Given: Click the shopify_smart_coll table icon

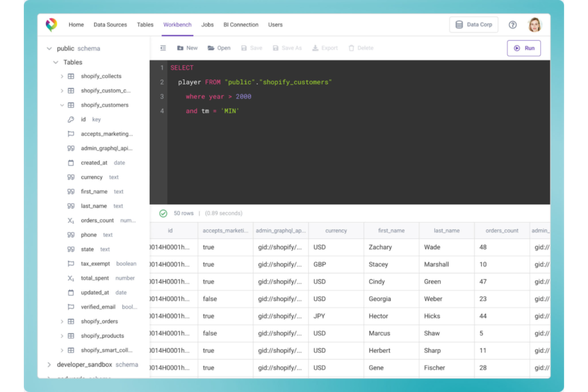Looking at the screenshot, I should click(x=71, y=350).
